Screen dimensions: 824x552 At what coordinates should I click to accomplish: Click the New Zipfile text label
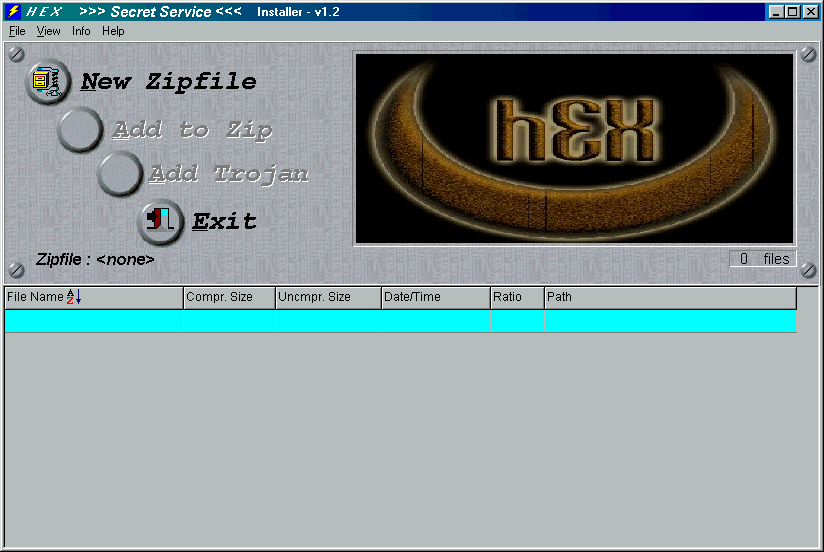tap(168, 82)
